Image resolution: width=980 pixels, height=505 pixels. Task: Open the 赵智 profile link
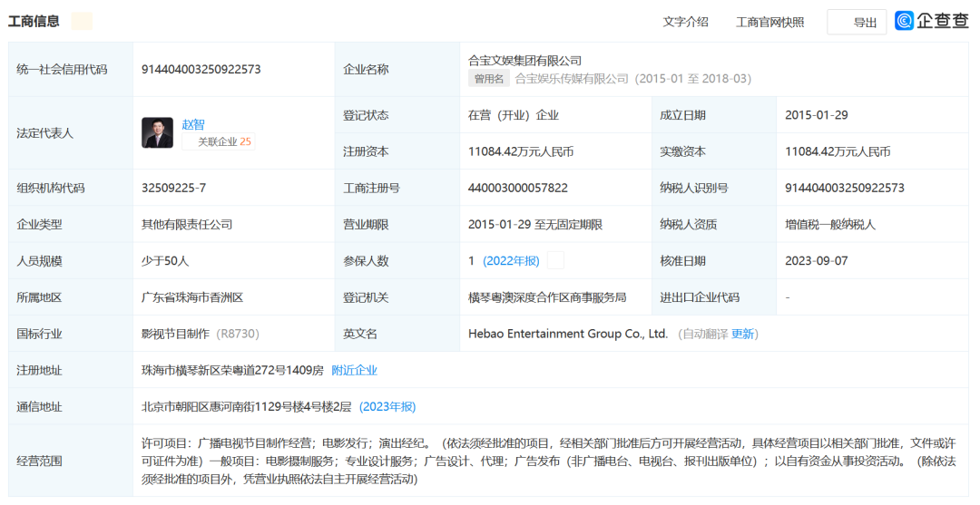tap(193, 124)
